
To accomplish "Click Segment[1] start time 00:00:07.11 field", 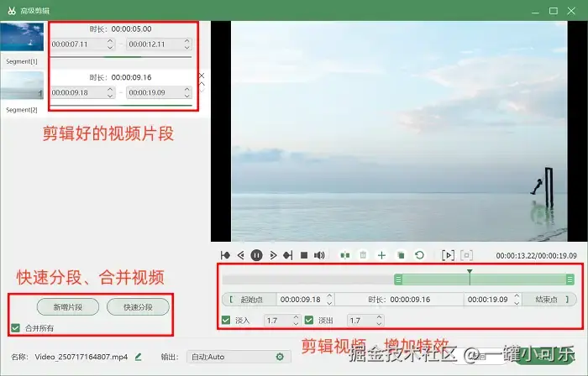I will tap(78, 44).
